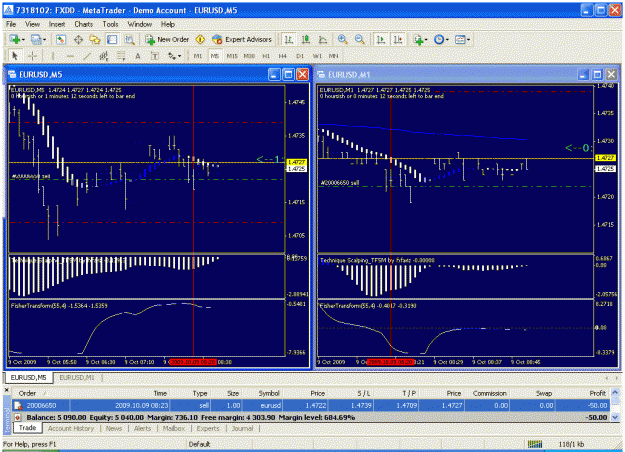The height and width of the screenshot is (452, 625).
Task: Open the Strategy Tester magnifier icon
Action: pos(129,39)
